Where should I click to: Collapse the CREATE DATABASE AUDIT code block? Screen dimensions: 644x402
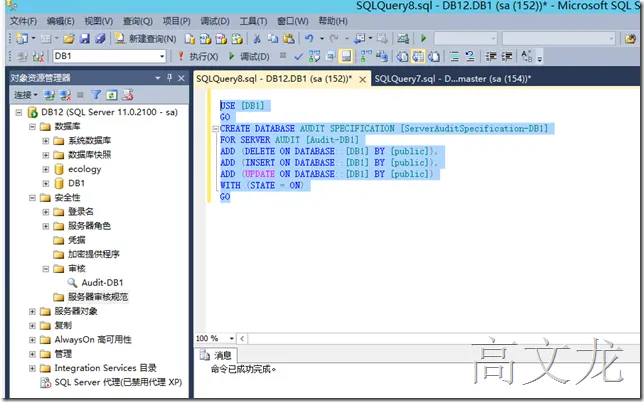pyautogui.click(x=215, y=129)
